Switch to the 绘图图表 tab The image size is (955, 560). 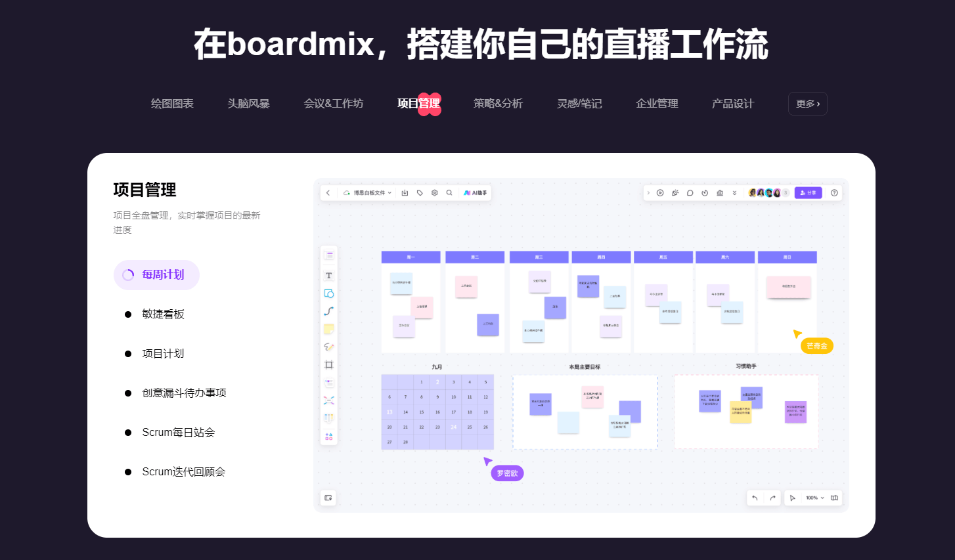click(x=172, y=104)
